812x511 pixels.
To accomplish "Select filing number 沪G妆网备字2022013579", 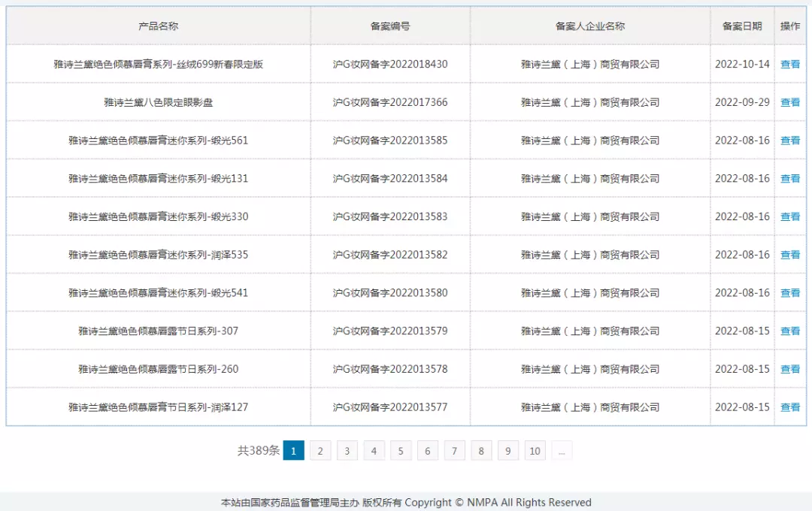I will [x=390, y=331].
